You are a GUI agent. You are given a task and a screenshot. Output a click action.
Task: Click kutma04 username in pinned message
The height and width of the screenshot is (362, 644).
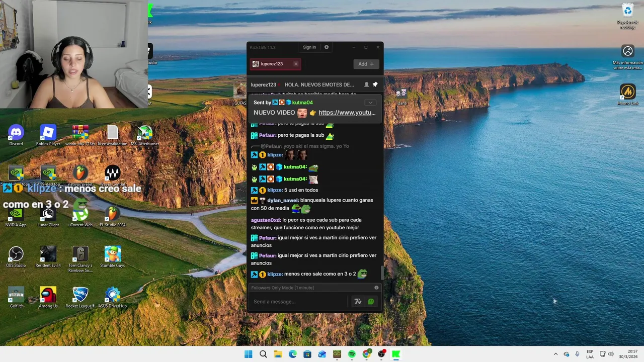click(302, 103)
